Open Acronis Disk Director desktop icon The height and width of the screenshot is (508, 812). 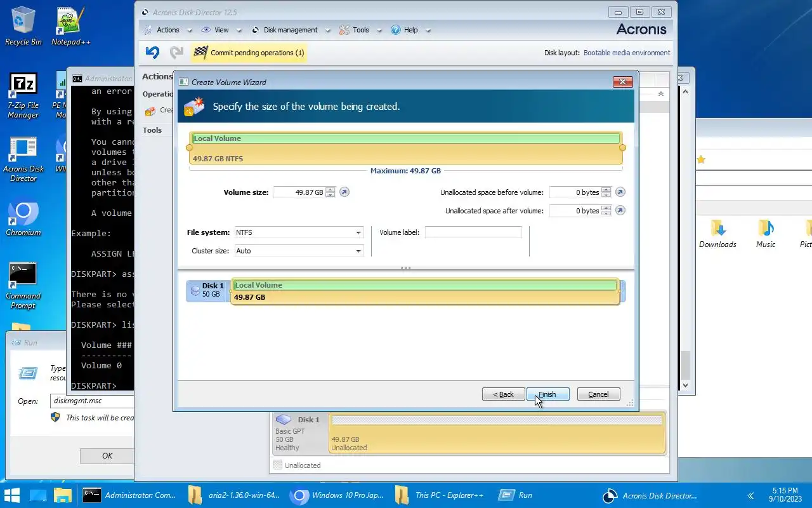[23, 159]
